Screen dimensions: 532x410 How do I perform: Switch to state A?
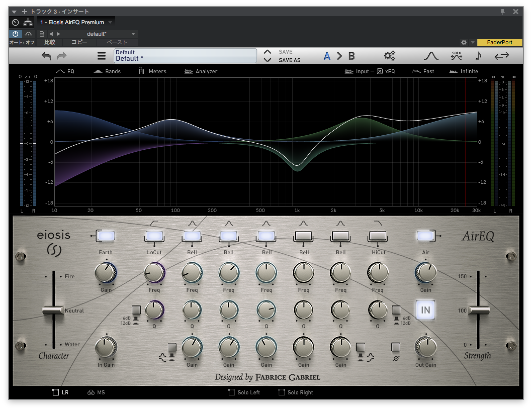[x=327, y=56]
